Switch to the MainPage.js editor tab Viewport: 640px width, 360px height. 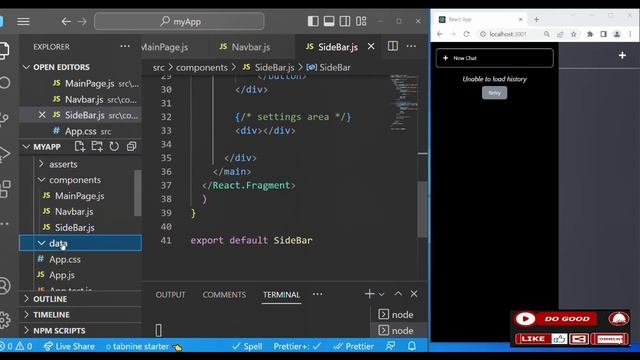pos(165,47)
